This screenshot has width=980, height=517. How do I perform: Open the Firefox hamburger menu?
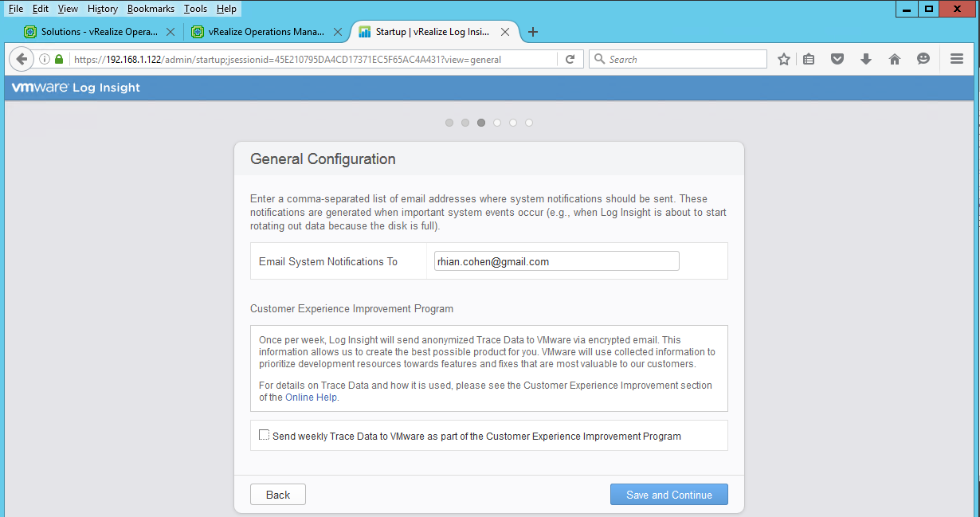click(x=957, y=59)
